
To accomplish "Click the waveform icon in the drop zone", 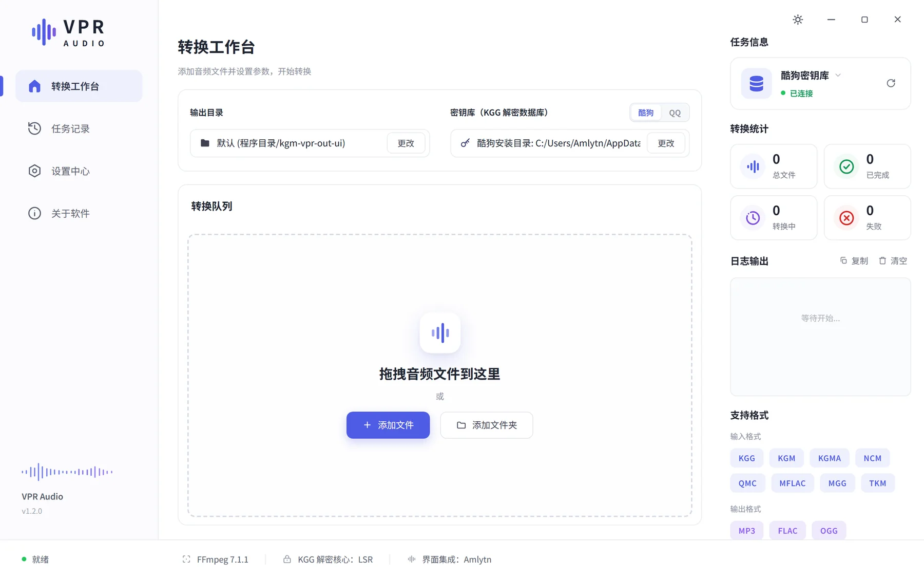I will [x=440, y=333].
